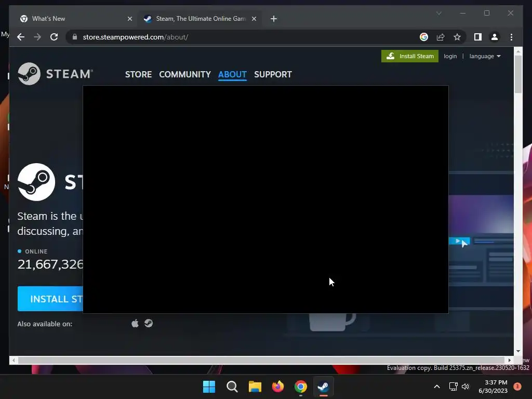Click the tab search chevron
This screenshot has width=532, height=399.
coord(438,13)
